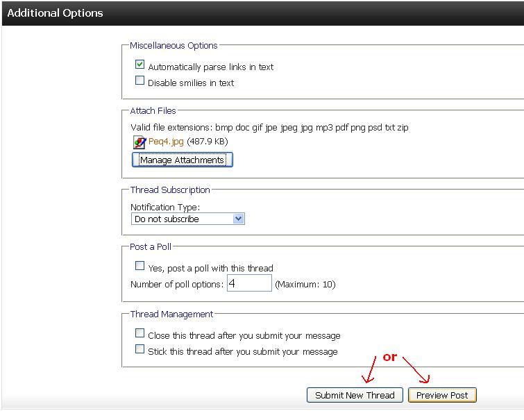Check the close this thread box
The image size is (524, 420).
tap(140, 334)
